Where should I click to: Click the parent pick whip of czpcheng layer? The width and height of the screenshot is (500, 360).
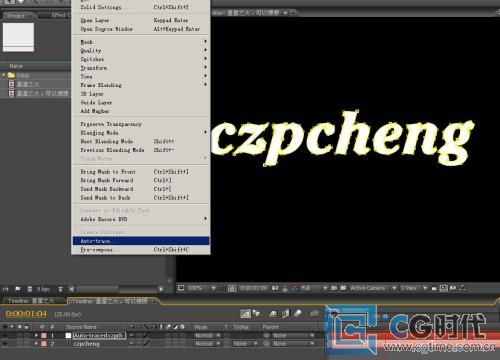266,343
